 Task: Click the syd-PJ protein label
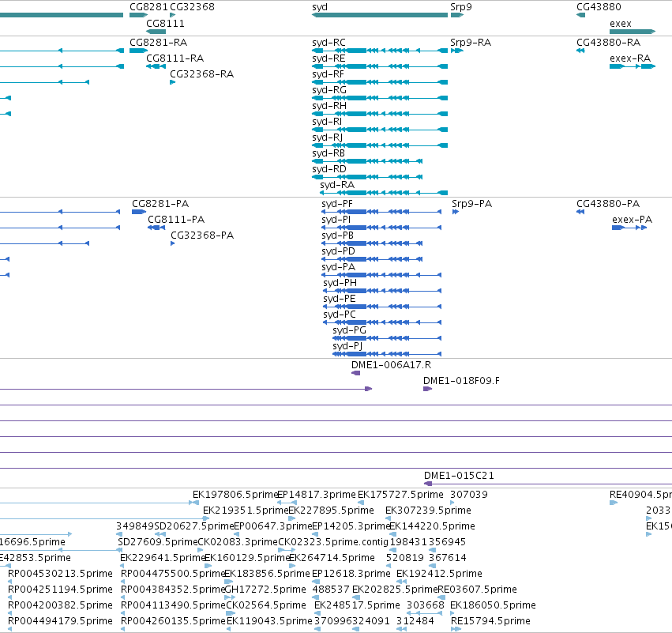point(347,346)
